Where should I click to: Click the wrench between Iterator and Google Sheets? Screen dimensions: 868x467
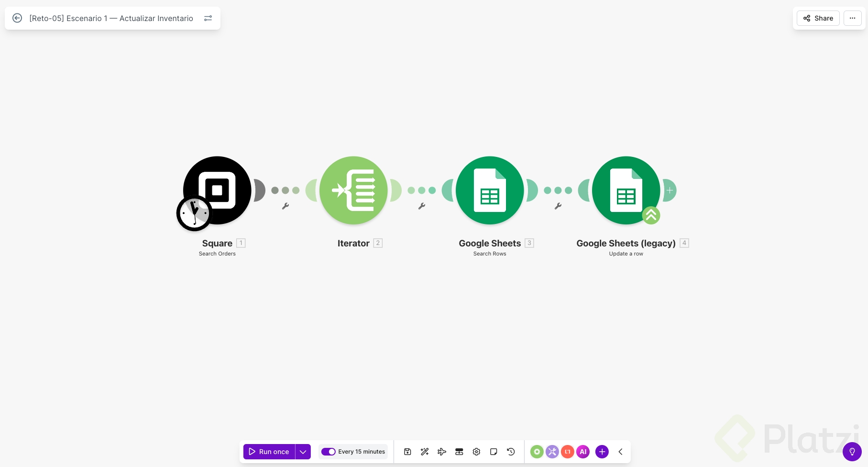pyautogui.click(x=422, y=206)
